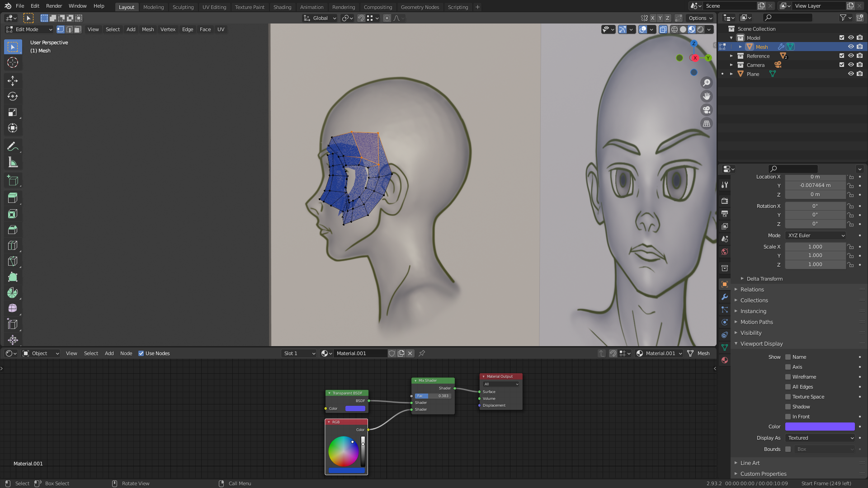
Task: Select the Measure tool
Action: 13,162
